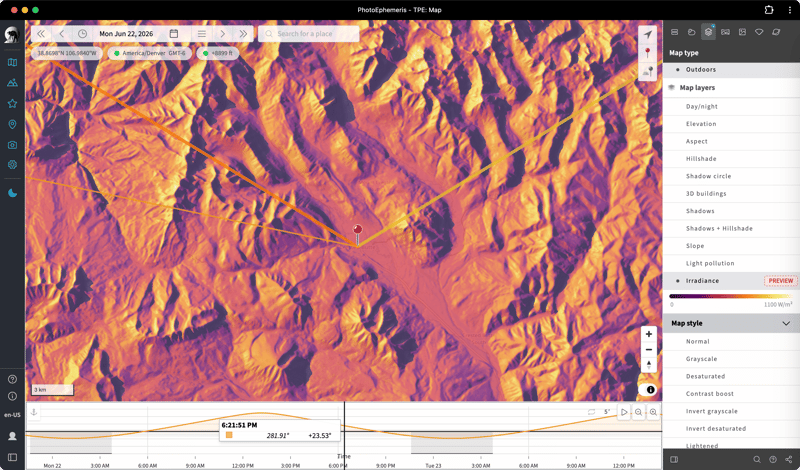
Task: Toggle the left sidebar panel layout icon
Action: point(12,458)
